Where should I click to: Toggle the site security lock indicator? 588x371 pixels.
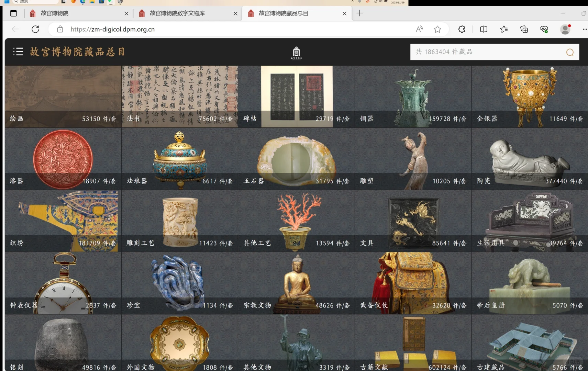(x=60, y=29)
